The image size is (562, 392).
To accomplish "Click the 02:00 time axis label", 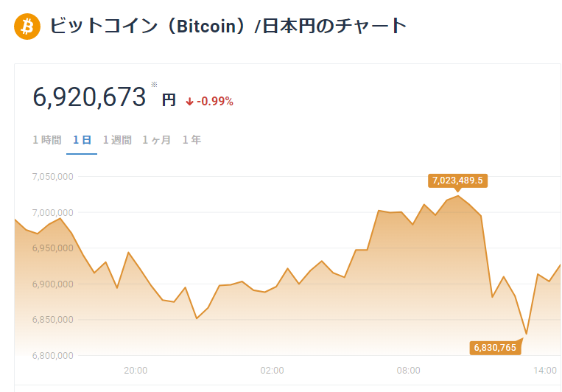I will (272, 370).
